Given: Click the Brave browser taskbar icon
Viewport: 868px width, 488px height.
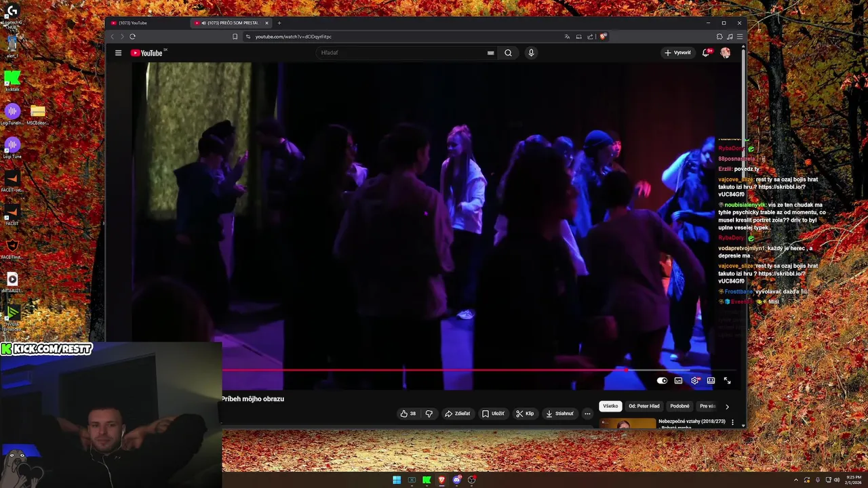Looking at the screenshot, I should pyautogui.click(x=441, y=480).
